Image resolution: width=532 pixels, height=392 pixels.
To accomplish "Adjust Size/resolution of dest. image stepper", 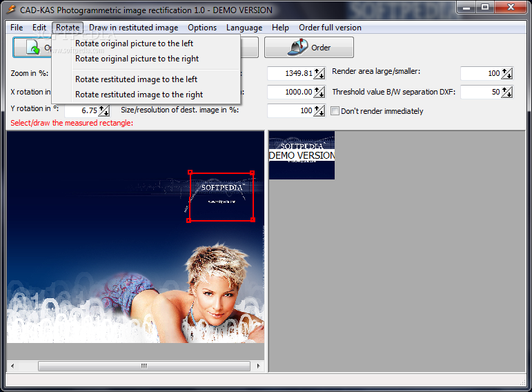I will point(319,110).
